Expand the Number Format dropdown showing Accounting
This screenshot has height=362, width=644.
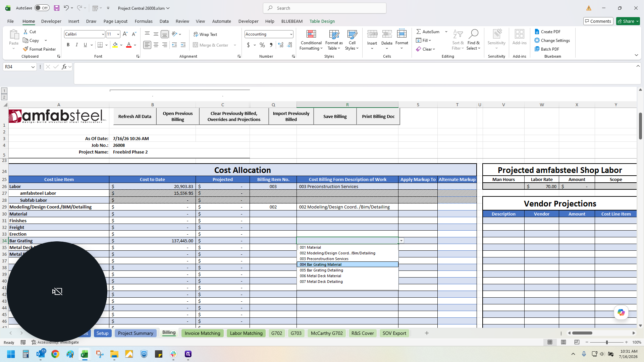291,34
